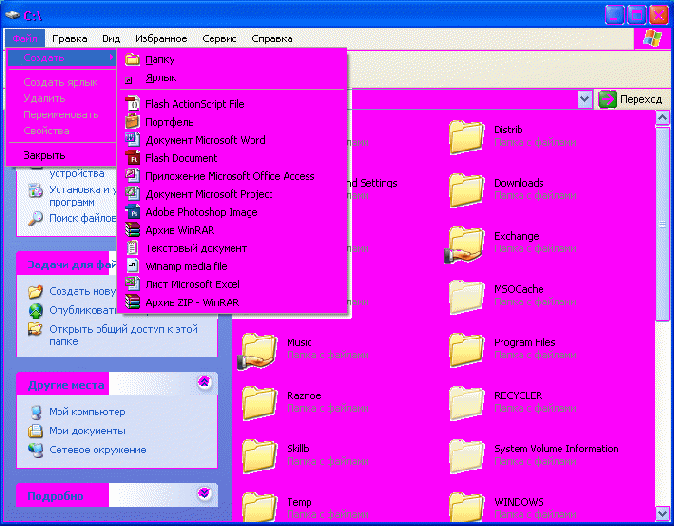The image size is (674, 526).
Task: Open the Сервис menu
Action: pos(219,39)
